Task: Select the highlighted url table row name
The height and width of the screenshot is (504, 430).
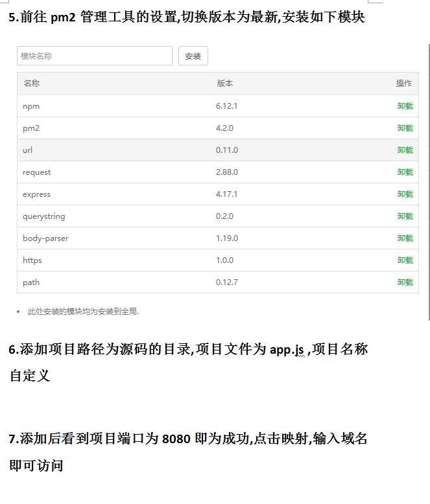Action: pos(27,150)
